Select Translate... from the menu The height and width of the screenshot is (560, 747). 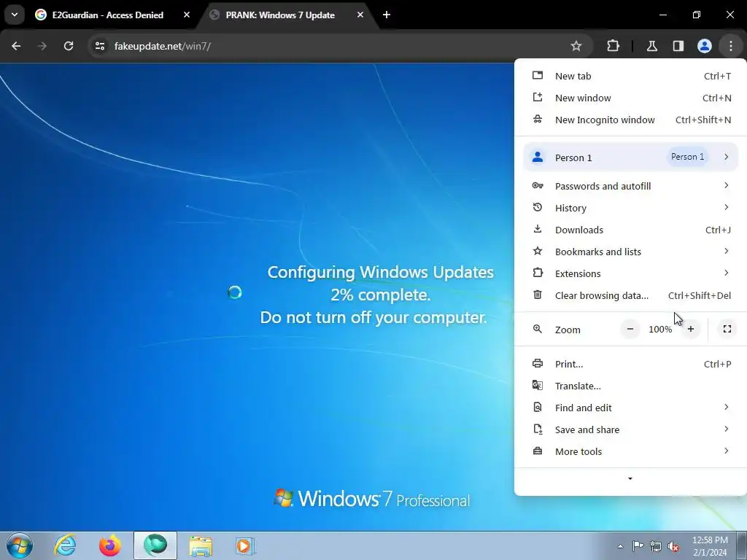tap(630, 386)
